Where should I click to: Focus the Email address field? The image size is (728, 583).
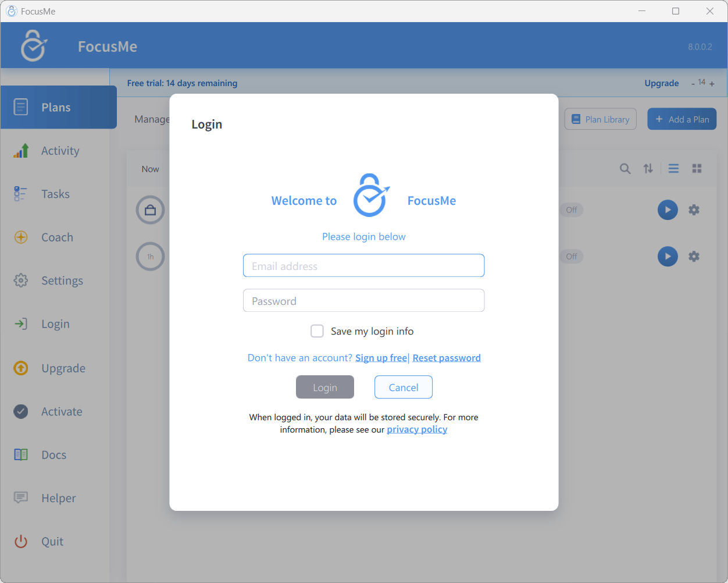(363, 266)
